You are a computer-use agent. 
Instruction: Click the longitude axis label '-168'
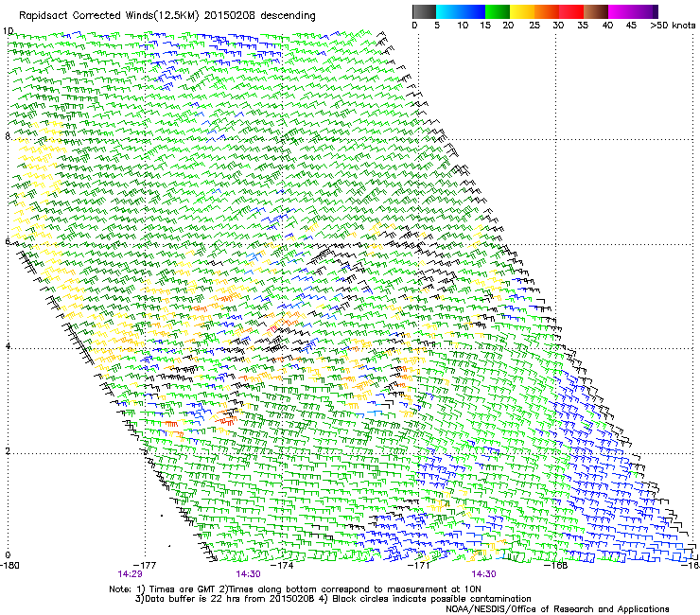pyautogui.click(x=556, y=566)
